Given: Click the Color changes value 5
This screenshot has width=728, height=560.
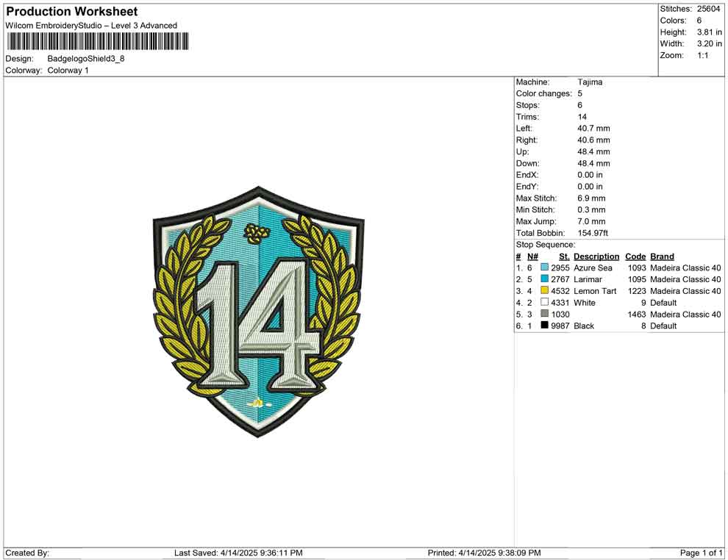Looking at the screenshot, I should [x=580, y=94].
